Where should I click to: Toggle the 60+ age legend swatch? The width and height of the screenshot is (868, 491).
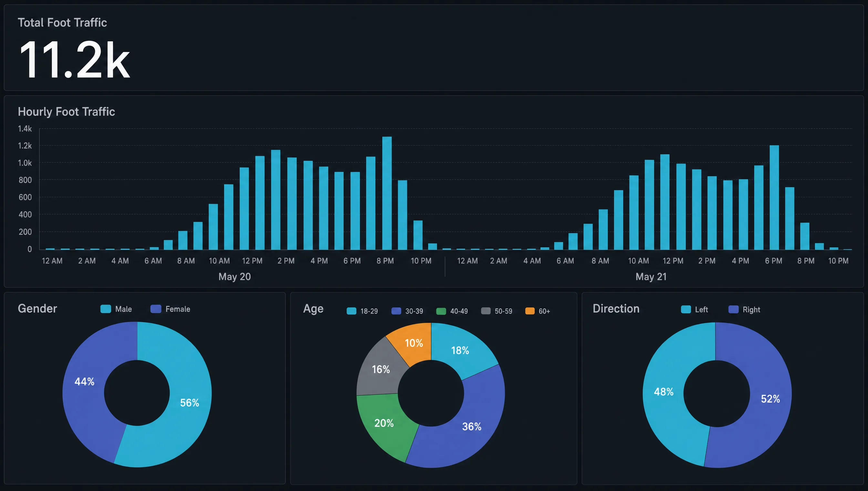coord(530,311)
